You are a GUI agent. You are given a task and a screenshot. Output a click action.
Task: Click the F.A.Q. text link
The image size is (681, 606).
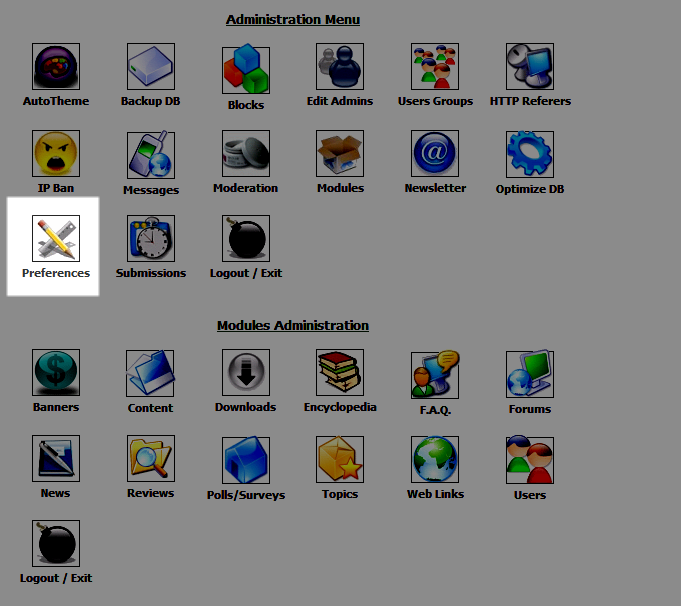click(x=435, y=410)
